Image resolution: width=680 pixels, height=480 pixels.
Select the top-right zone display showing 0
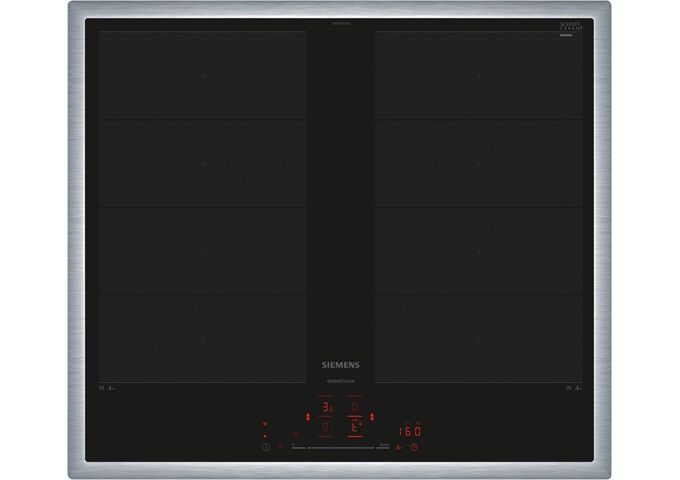[355, 407]
